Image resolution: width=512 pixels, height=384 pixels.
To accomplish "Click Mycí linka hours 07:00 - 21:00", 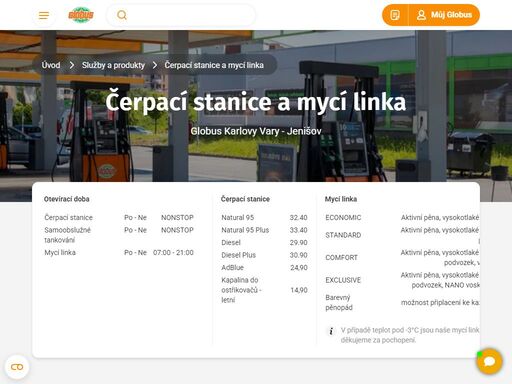I will pyautogui.click(x=173, y=253).
